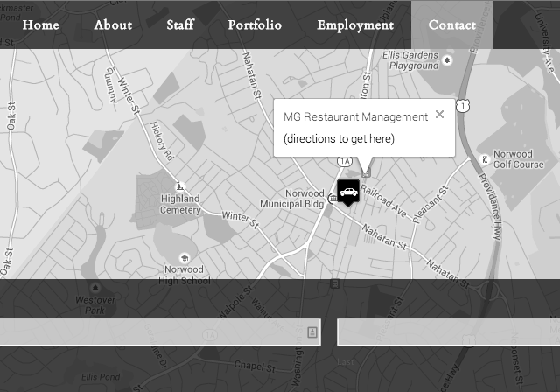Focus the right form input field
The image size is (560, 392).
tap(449, 332)
